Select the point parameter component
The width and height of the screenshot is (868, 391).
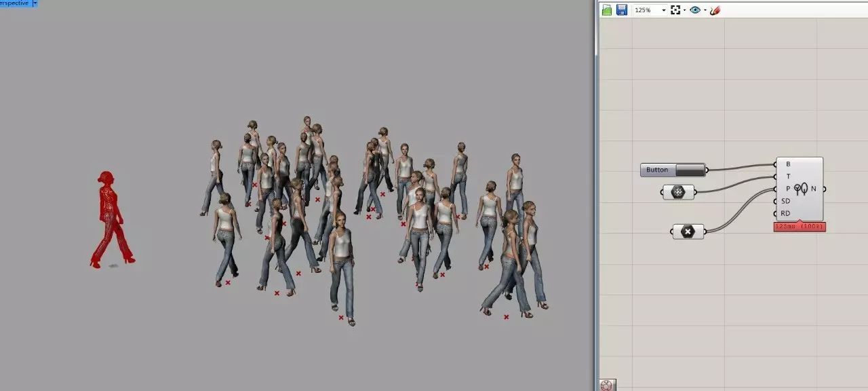688,231
